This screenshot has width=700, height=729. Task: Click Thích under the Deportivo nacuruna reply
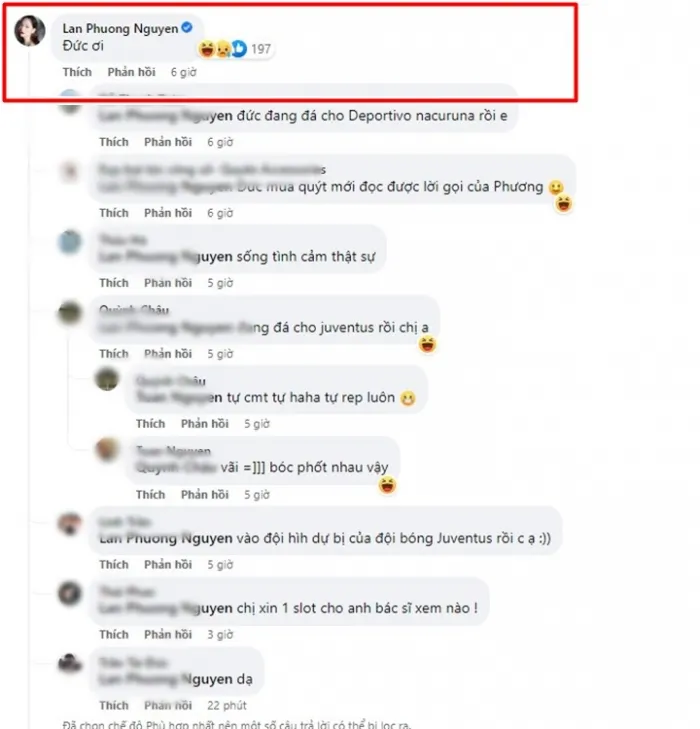(114, 142)
